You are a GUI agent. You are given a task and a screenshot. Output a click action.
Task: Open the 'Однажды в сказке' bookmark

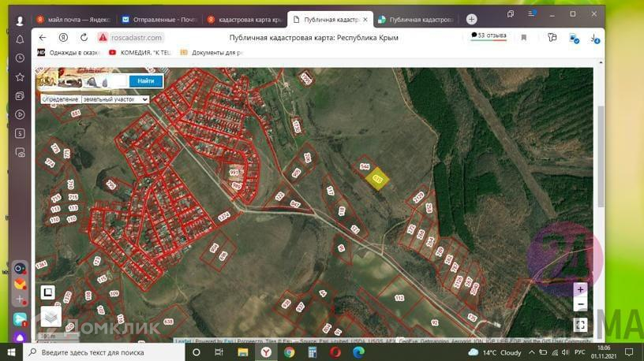69,53
